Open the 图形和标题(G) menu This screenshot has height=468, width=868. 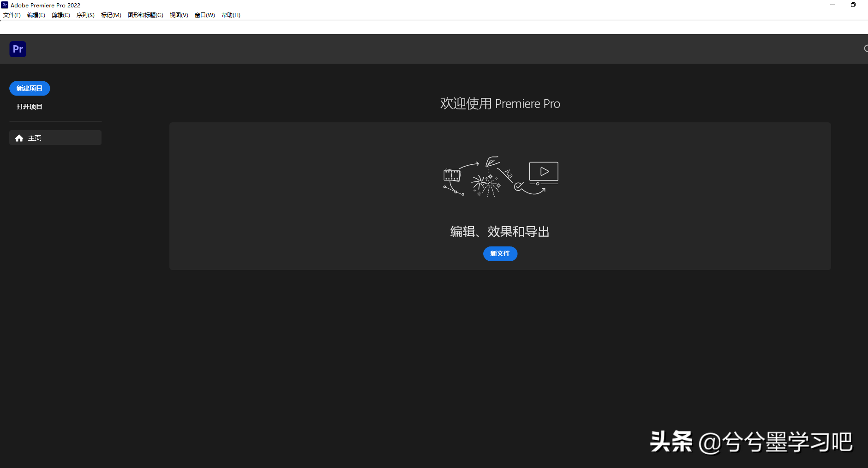click(x=145, y=15)
